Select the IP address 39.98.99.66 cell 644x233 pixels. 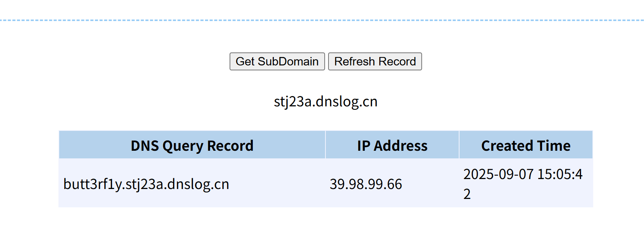[x=392, y=184]
